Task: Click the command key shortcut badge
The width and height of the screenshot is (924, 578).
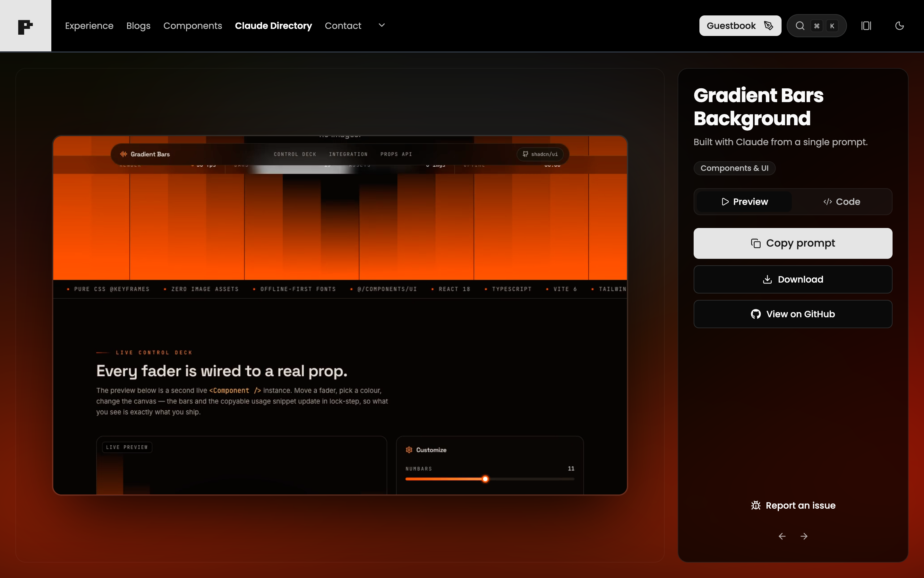Action: 817,26
